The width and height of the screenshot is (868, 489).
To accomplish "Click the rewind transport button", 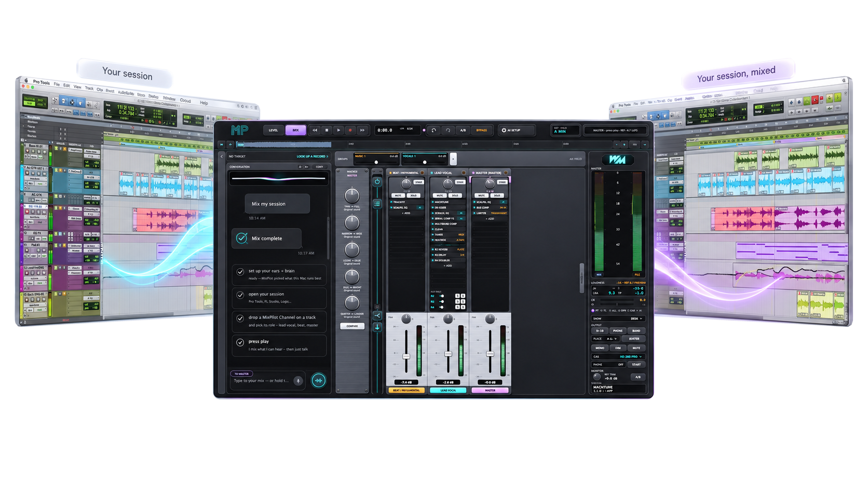I will pos(315,130).
